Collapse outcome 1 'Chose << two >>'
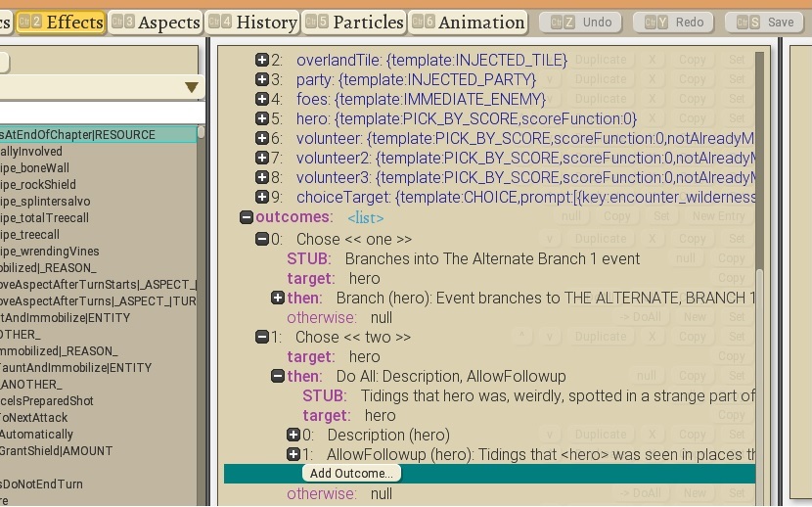The image size is (812, 507). click(x=262, y=337)
